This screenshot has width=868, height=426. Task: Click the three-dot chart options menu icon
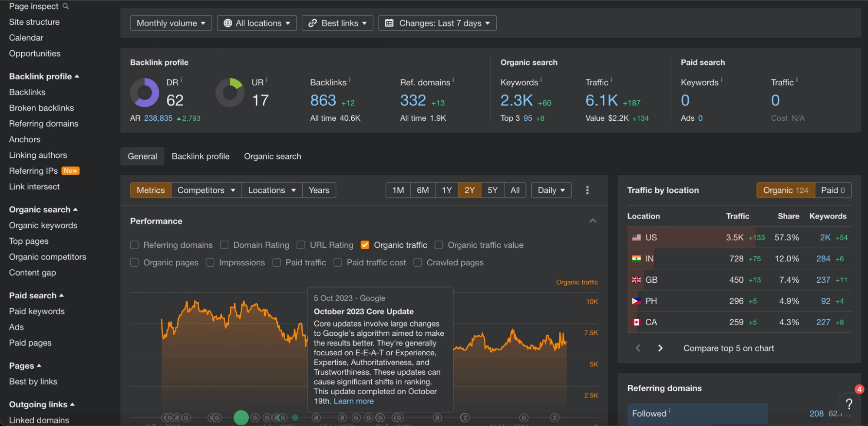pos(587,190)
